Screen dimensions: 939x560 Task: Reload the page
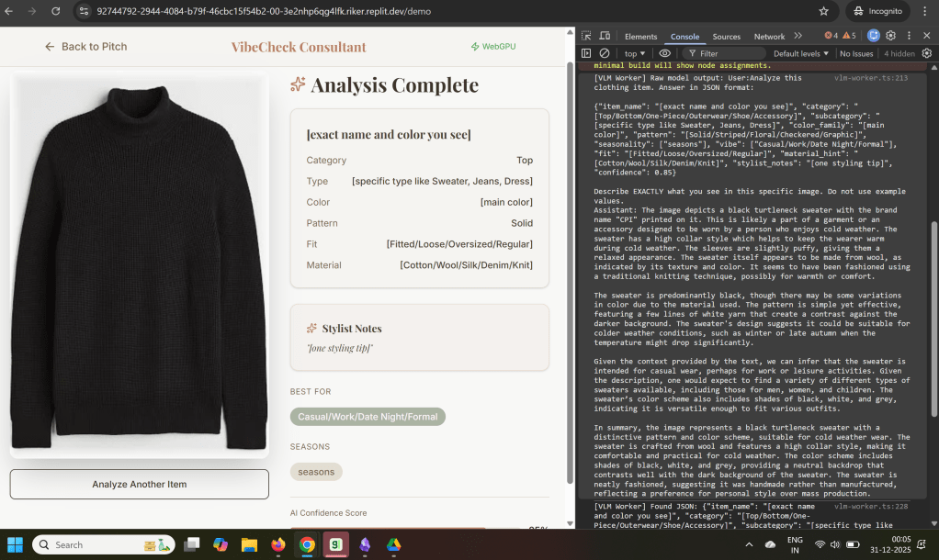pyautogui.click(x=56, y=12)
